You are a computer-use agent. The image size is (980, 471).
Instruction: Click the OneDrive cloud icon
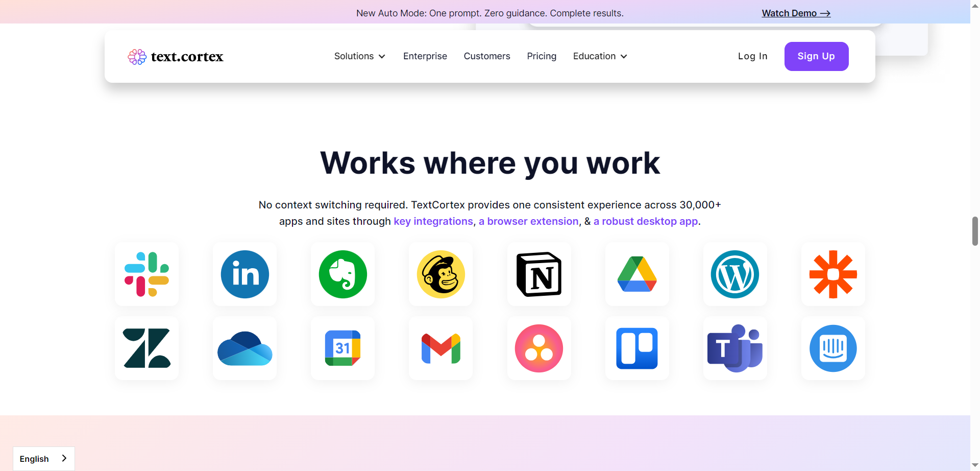tap(245, 348)
